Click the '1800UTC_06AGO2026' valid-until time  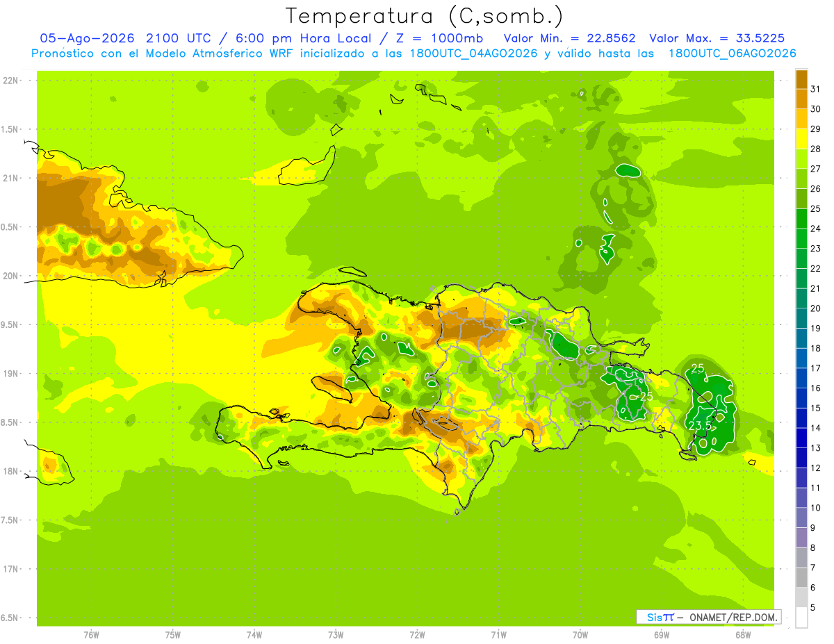[732, 53]
